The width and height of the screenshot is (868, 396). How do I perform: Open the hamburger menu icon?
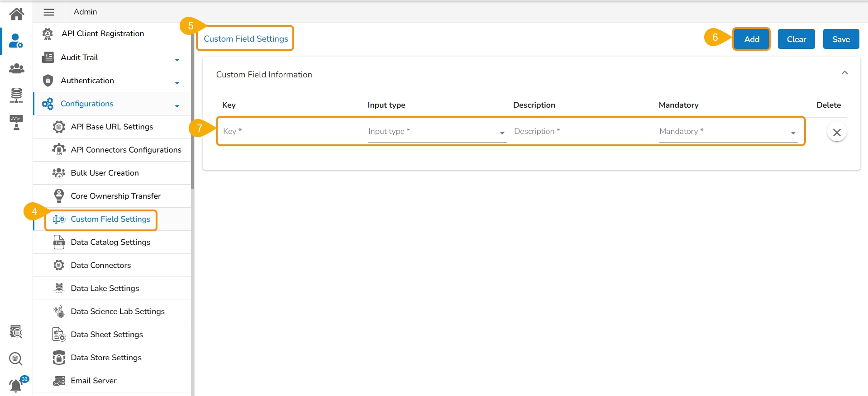[49, 12]
